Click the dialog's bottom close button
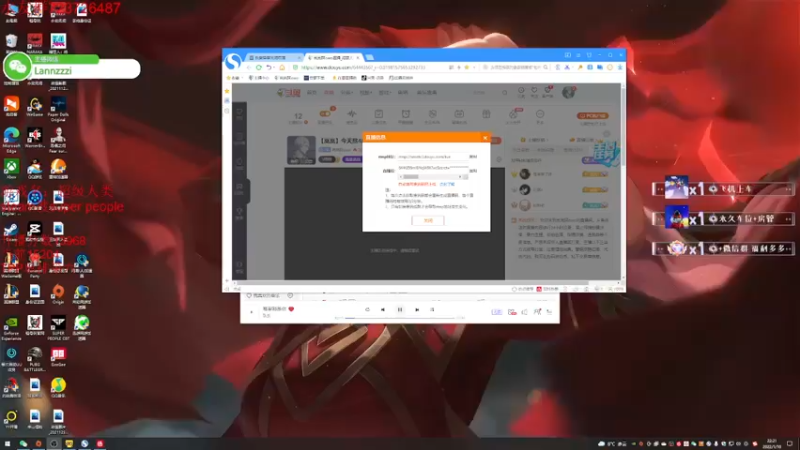 (428, 220)
